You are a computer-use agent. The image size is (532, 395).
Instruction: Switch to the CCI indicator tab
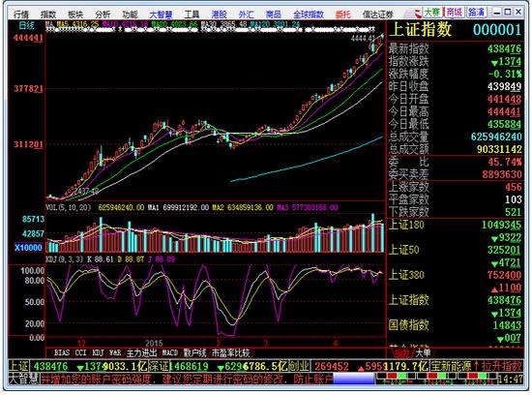[80, 352]
